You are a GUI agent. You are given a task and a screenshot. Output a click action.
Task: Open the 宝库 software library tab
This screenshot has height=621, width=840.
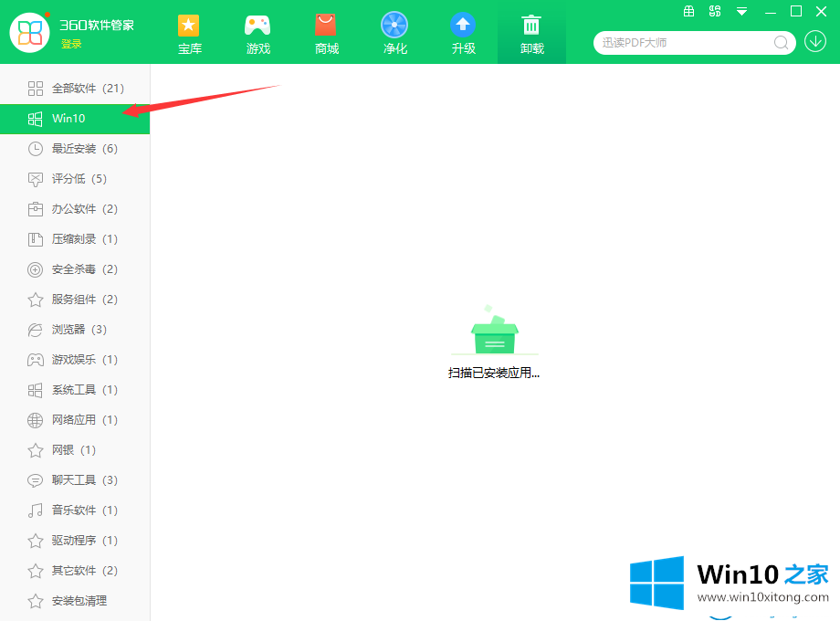click(189, 35)
